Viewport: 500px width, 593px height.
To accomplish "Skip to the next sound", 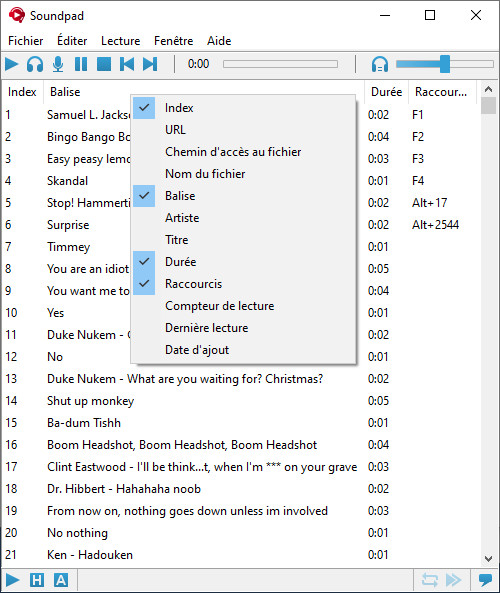I will [x=150, y=64].
